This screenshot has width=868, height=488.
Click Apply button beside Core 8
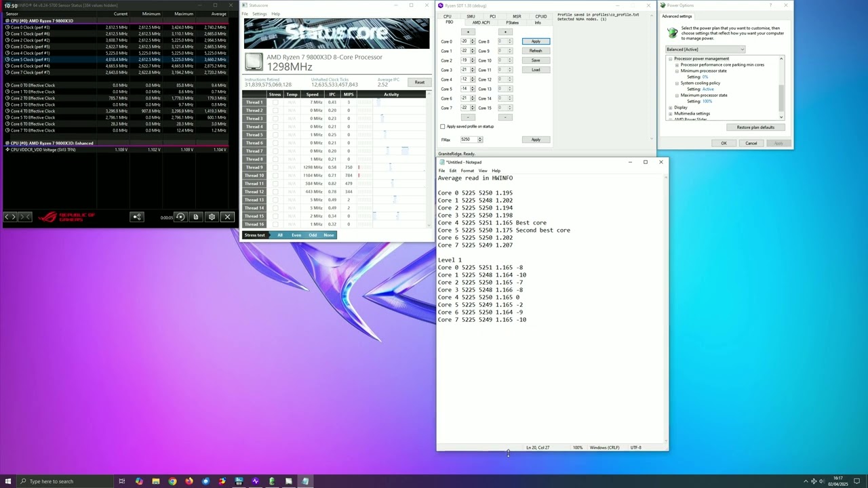pos(536,41)
